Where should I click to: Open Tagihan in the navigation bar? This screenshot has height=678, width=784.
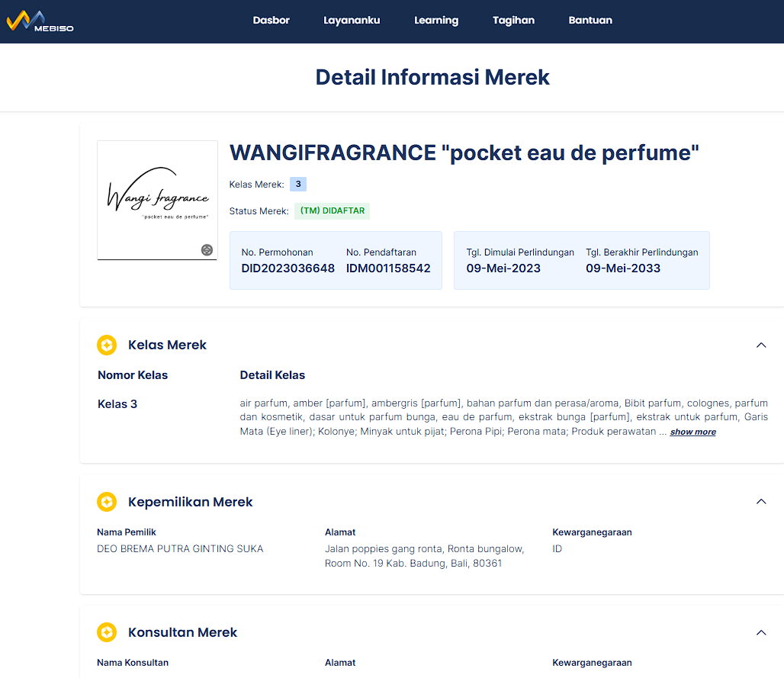pyautogui.click(x=513, y=21)
